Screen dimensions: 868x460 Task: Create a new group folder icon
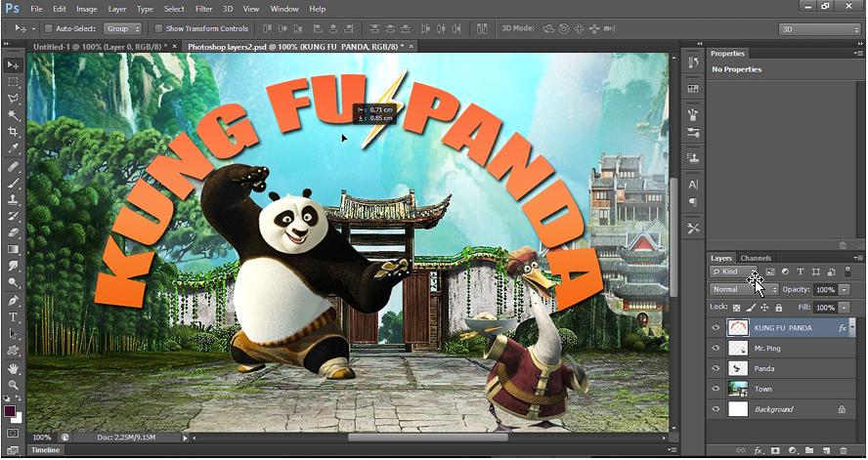(809, 450)
